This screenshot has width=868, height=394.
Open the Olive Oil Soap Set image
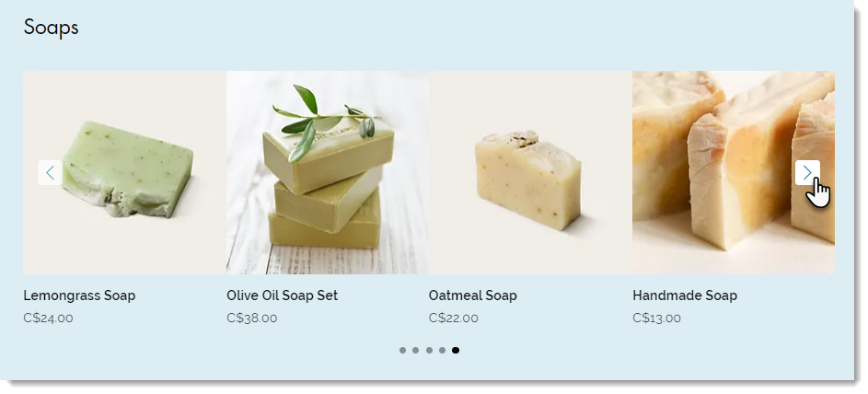[x=327, y=173]
